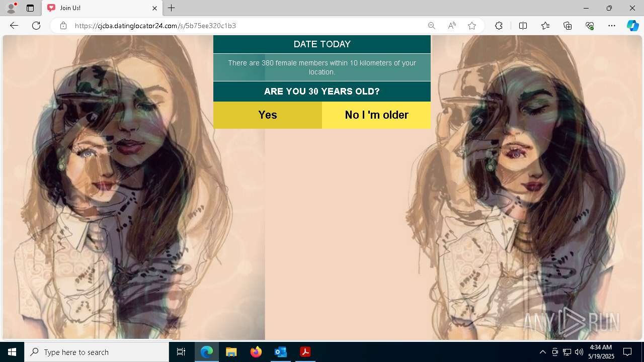Launch the Copilot icon

[x=632, y=26]
